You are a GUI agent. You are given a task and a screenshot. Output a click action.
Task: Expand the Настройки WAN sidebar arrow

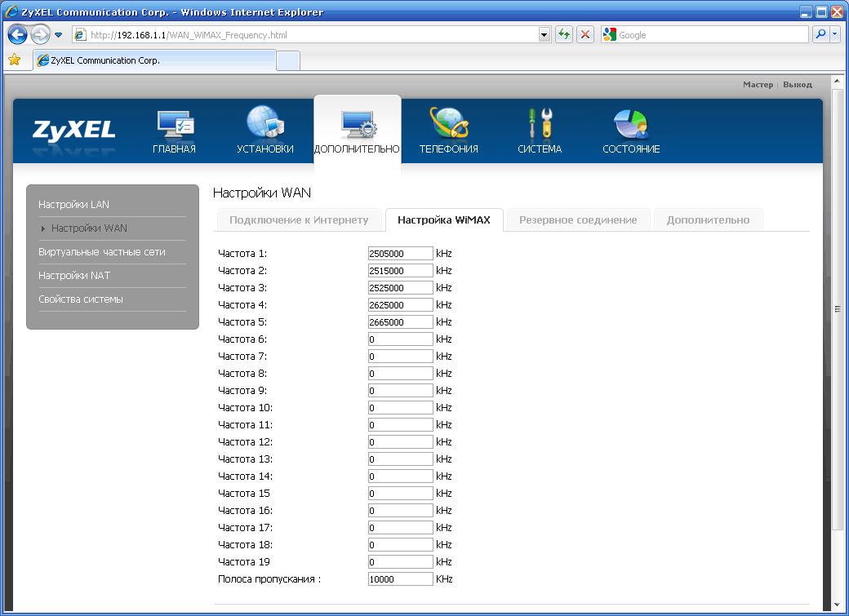click(42, 229)
